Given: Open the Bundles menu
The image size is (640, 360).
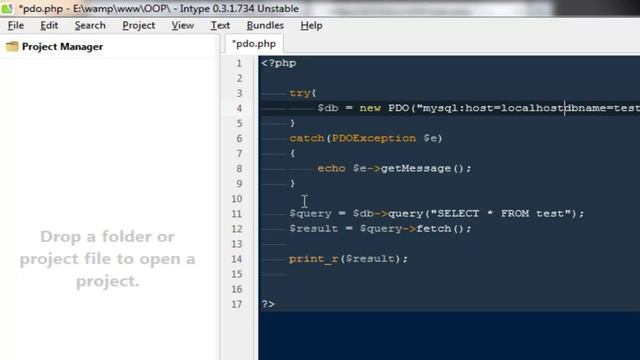Looking at the screenshot, I should 265,26.
